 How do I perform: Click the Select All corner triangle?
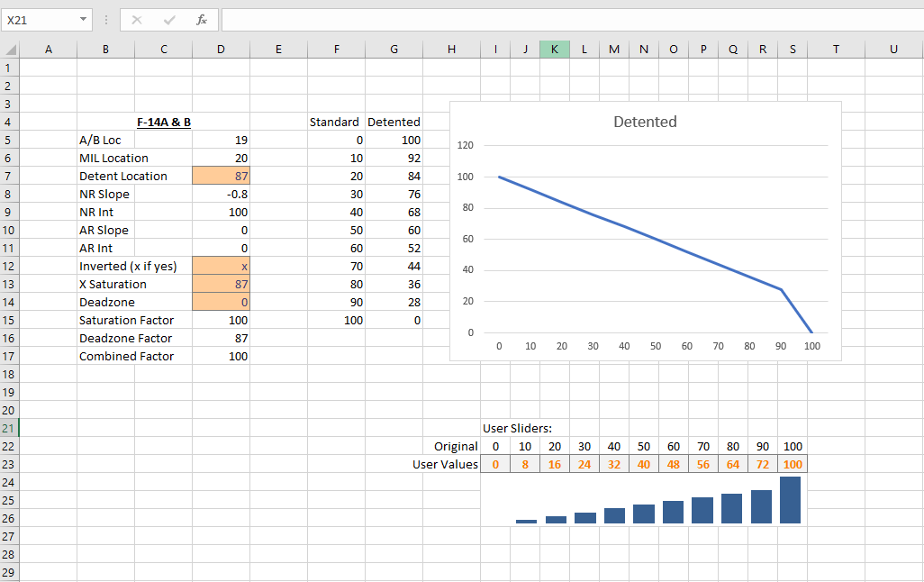coord(10,49)
